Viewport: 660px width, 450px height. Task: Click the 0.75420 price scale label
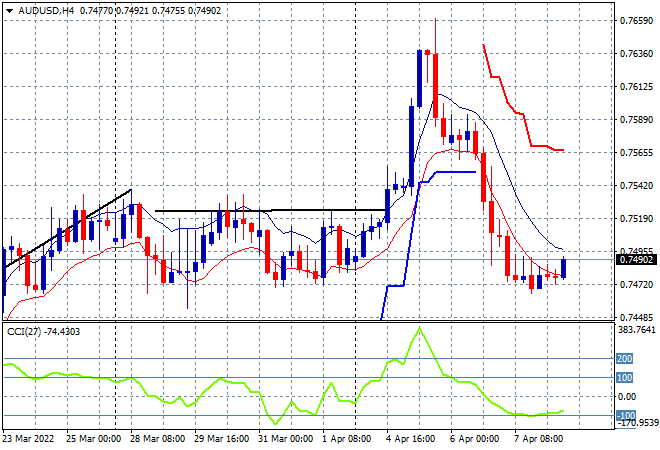636,186
